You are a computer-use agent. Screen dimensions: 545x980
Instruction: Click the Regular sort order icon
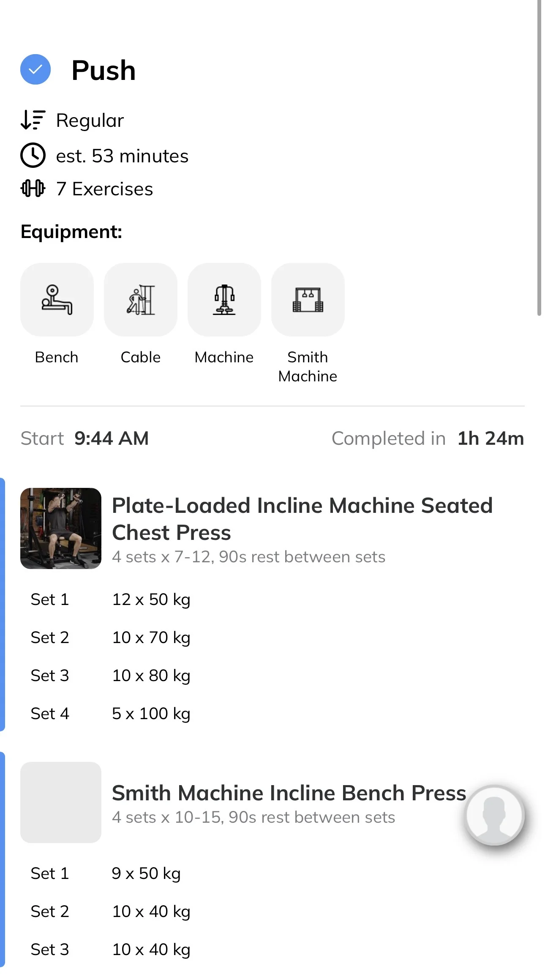[33, 120]
